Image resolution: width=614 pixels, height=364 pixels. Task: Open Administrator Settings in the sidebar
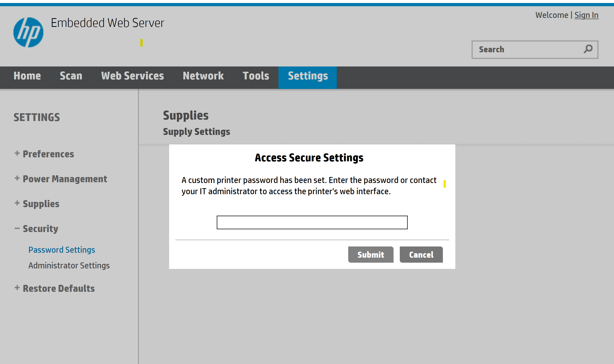tap(69, 265)
